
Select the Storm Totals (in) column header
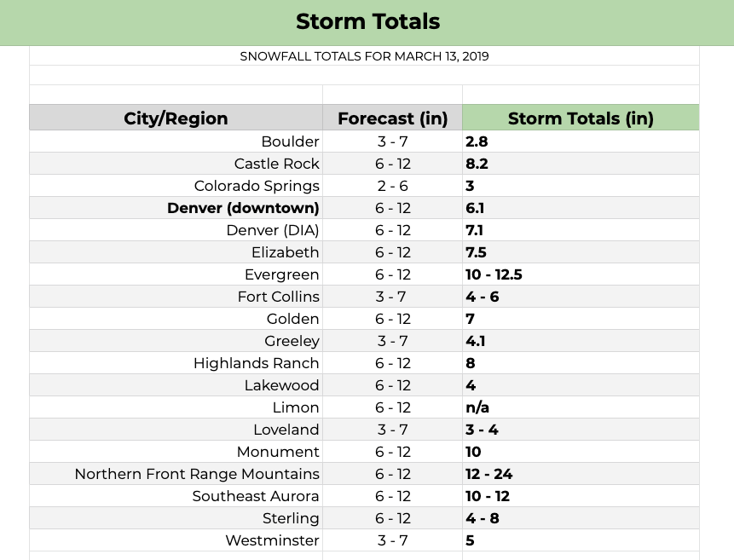581,118
